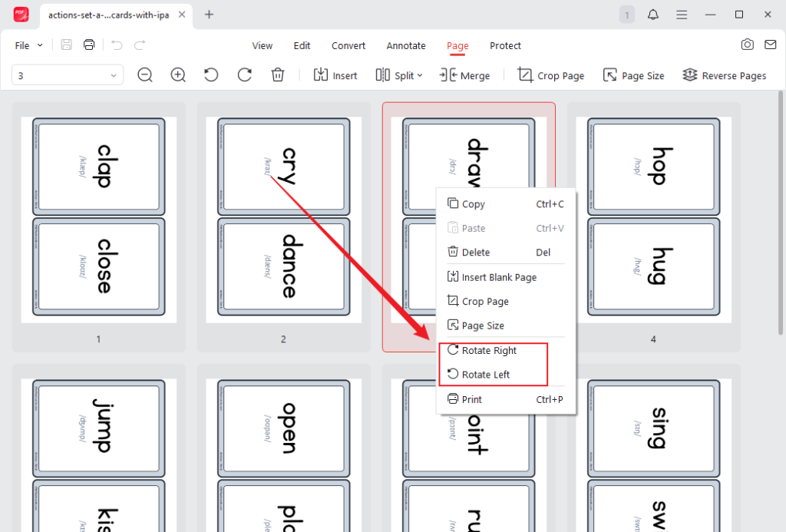786x532 pixels.
Task: Click the vertical scrollbar
Action: point(781,213)
